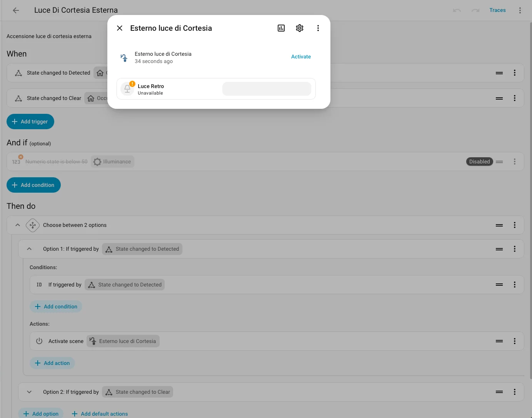Open Option 2 row three-dot menu

[515, 392]
